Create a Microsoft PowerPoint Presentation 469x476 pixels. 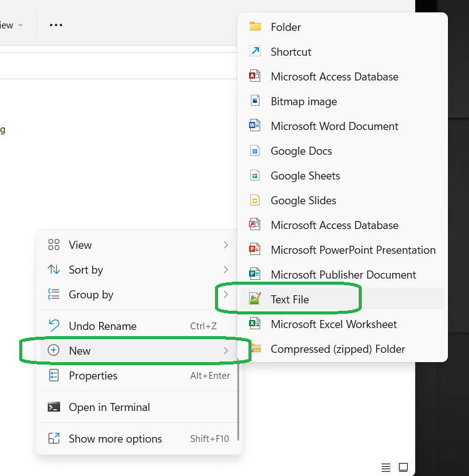(343, 250)
